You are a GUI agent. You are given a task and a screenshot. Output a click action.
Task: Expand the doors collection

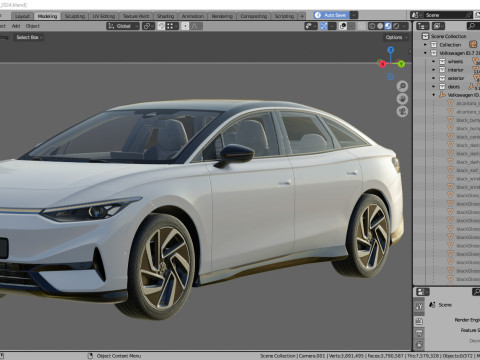click(x=434, y=87)
